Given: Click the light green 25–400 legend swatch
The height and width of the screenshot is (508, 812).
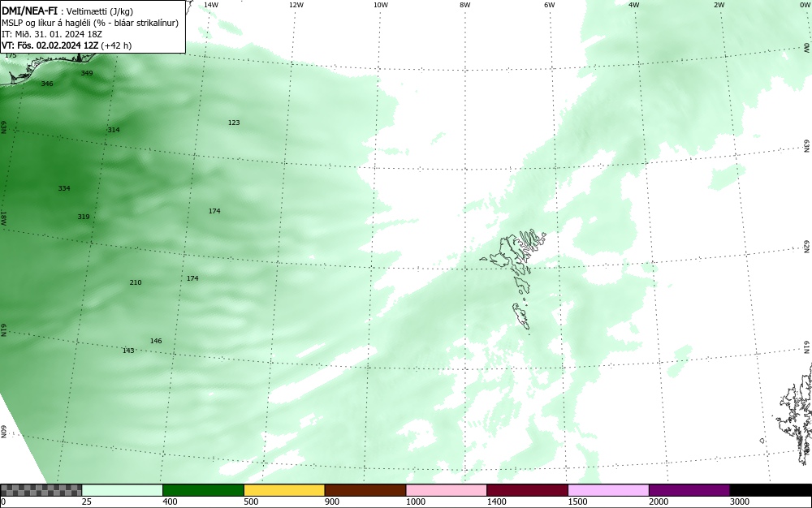Looking at the screenshot, I should pyautogui.click(x=123, y=490).
